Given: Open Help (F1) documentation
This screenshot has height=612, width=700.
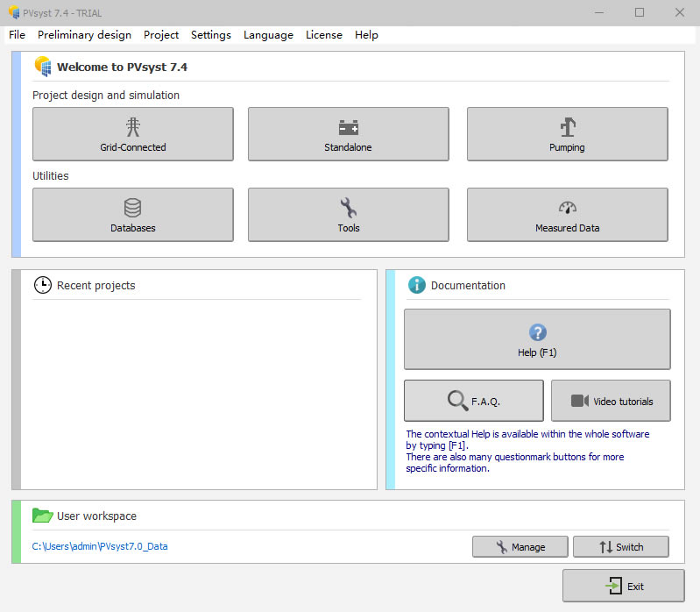Looking at the screenshot, I should pyautogui.click(x=537, y=339).
